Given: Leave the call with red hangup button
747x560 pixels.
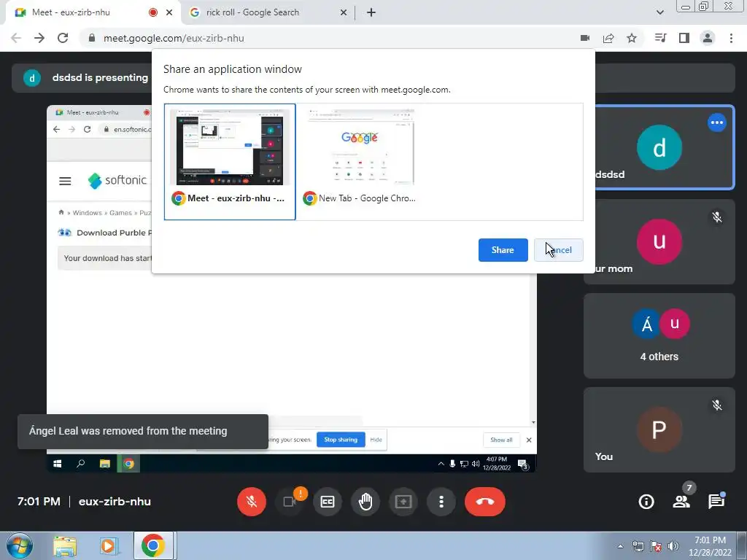Looking at the screenshot, I should click(485, 502).
